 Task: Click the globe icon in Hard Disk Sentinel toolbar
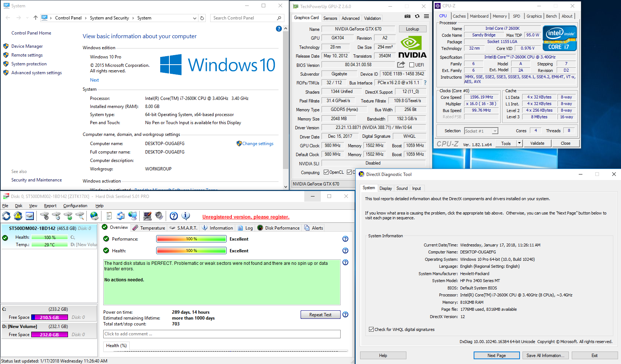click(94, 216)
